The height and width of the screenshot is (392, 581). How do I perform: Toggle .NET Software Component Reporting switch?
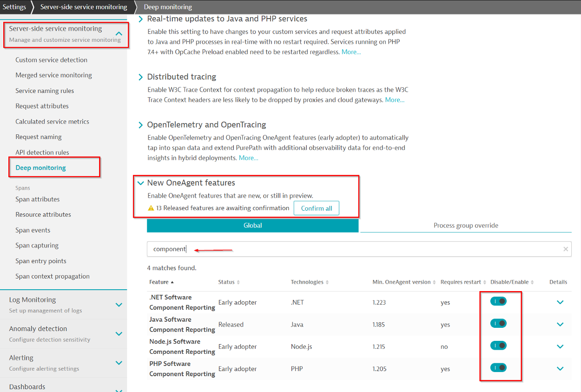click(x=498, y=301)
